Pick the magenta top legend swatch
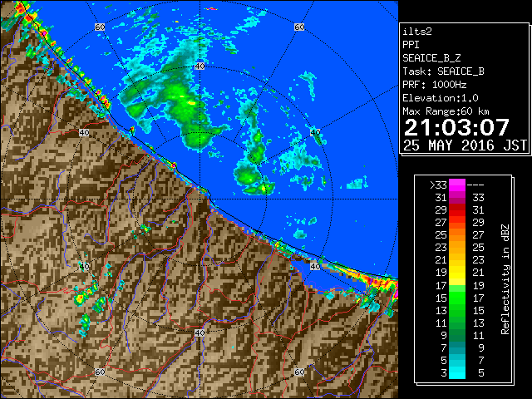The image size is (532, 399). pos(457,185)
